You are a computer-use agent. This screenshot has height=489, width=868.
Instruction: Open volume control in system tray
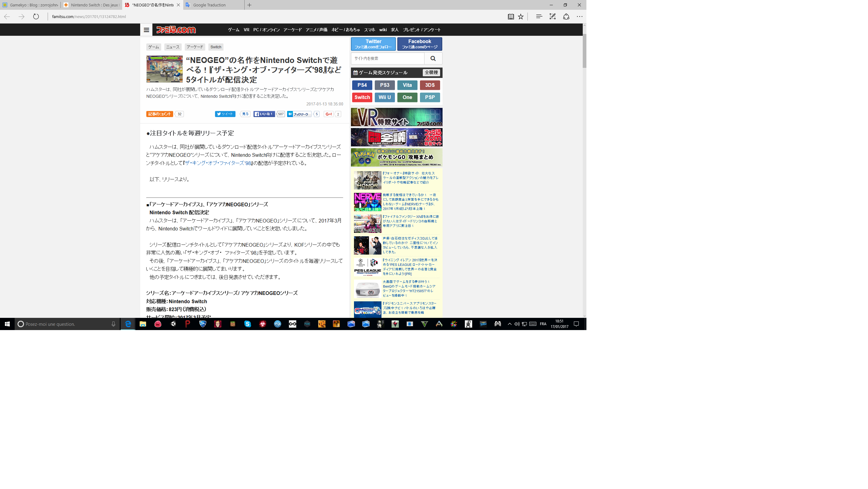pos(517,324)
